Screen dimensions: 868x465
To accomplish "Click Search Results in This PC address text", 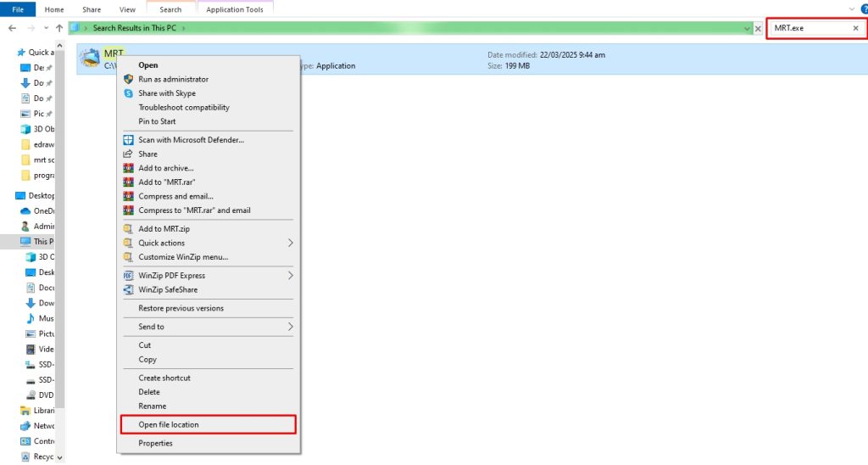I will tap(135, 28).
